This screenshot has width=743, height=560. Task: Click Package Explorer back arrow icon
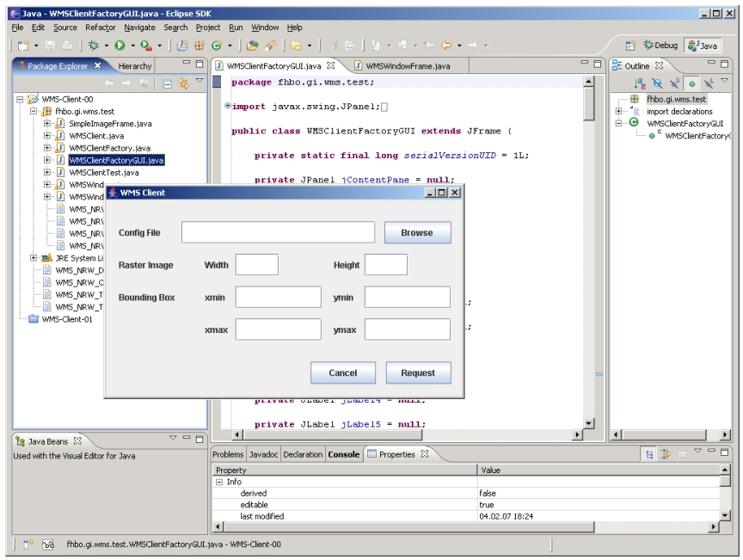[109, 84]
